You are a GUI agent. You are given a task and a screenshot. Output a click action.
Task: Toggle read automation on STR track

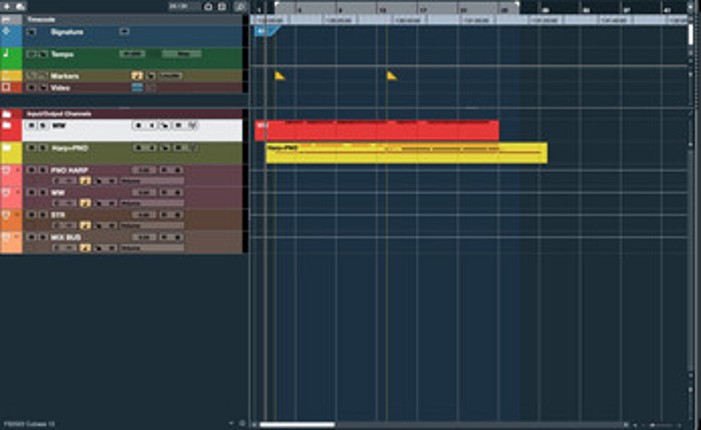click(85, 225)
